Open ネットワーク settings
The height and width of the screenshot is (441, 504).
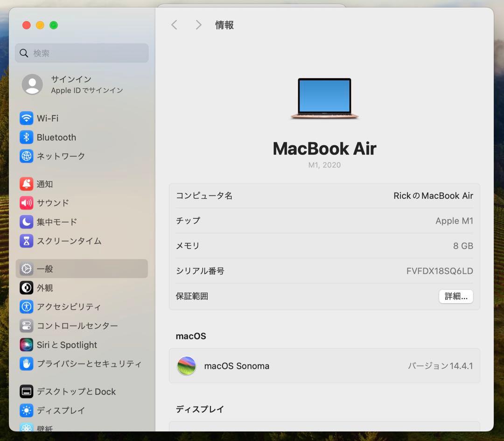(x=27, y=156)
